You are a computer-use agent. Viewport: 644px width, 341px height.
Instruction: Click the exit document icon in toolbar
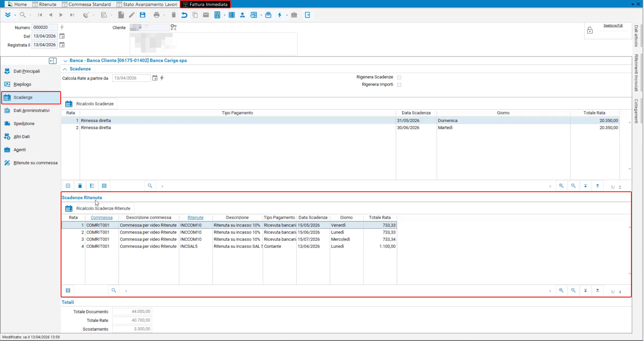[308, 15]
